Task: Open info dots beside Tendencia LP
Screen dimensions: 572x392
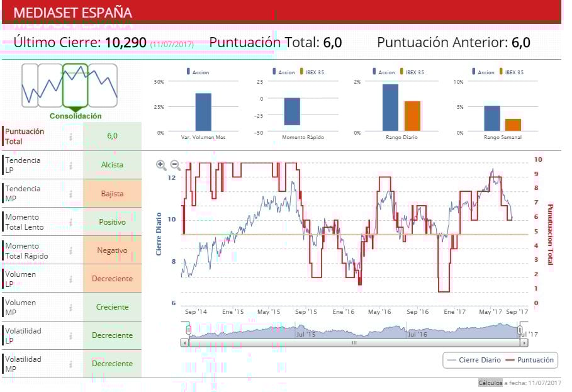Action: 70,165
